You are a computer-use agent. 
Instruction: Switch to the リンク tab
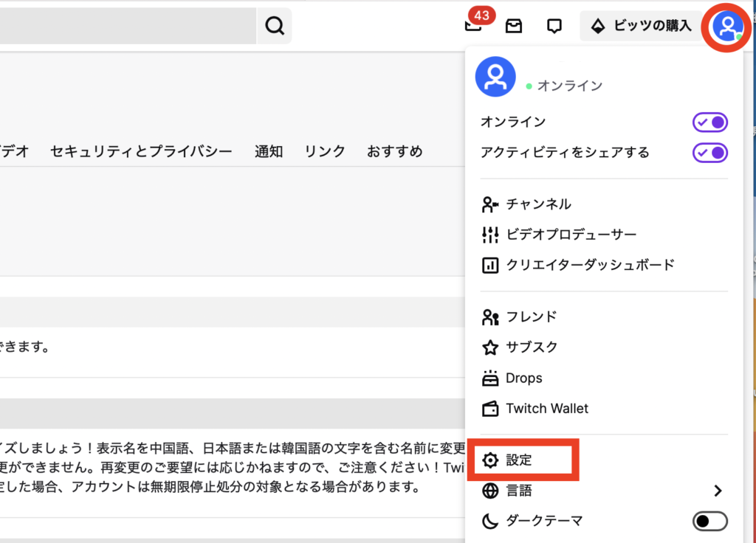click(x=325, y=151)
